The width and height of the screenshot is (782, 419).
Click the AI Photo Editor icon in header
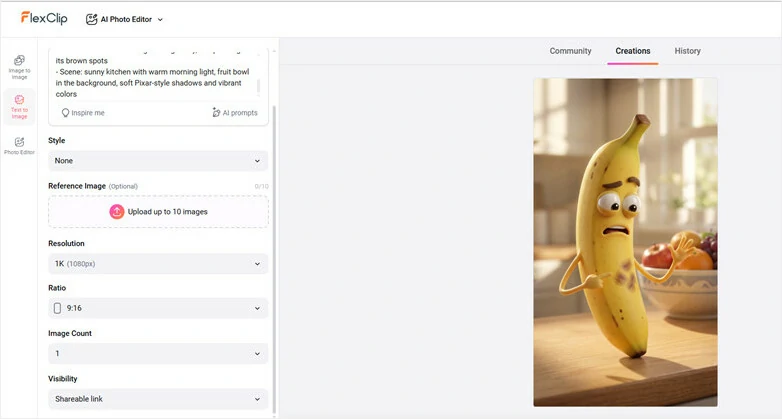[x=92, y=19]
